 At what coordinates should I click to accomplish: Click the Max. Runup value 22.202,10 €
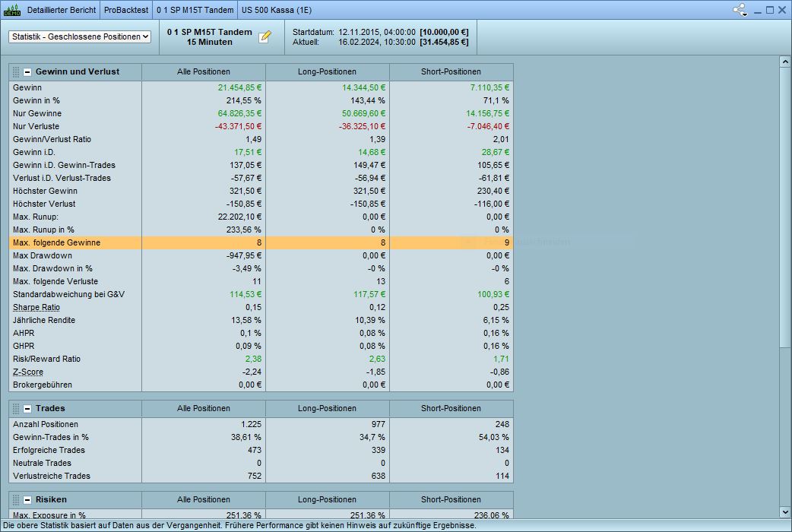239,217
